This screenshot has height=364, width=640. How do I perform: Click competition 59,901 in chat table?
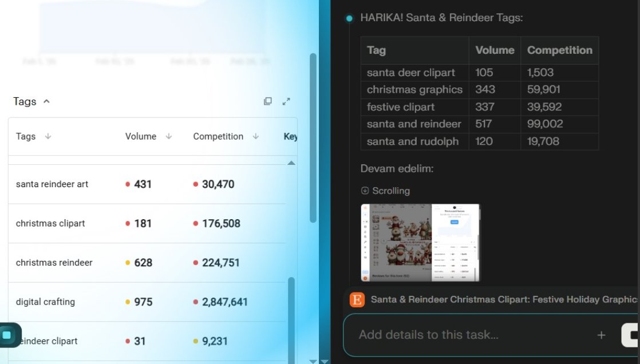click(543, 90)
